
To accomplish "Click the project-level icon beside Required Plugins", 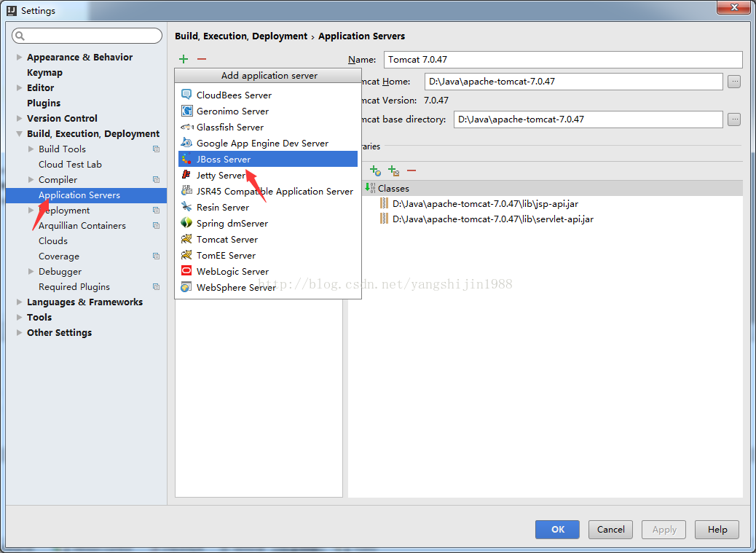I will tap(156, 287).
